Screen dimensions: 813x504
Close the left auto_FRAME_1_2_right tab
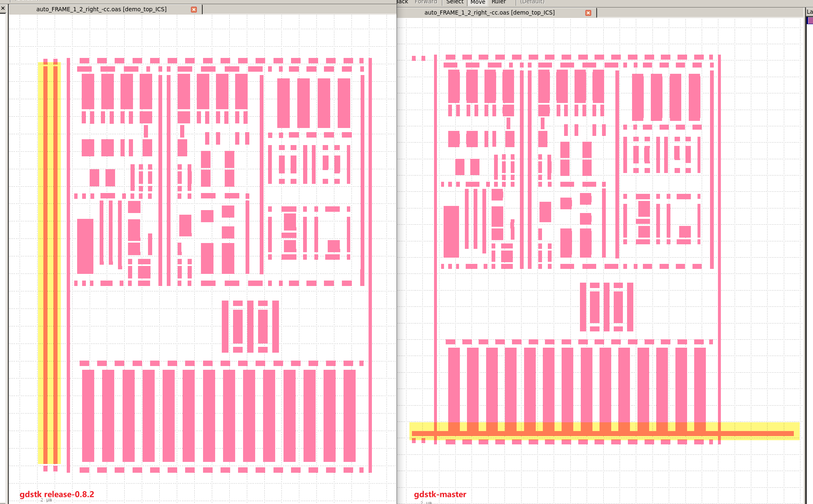194,10
